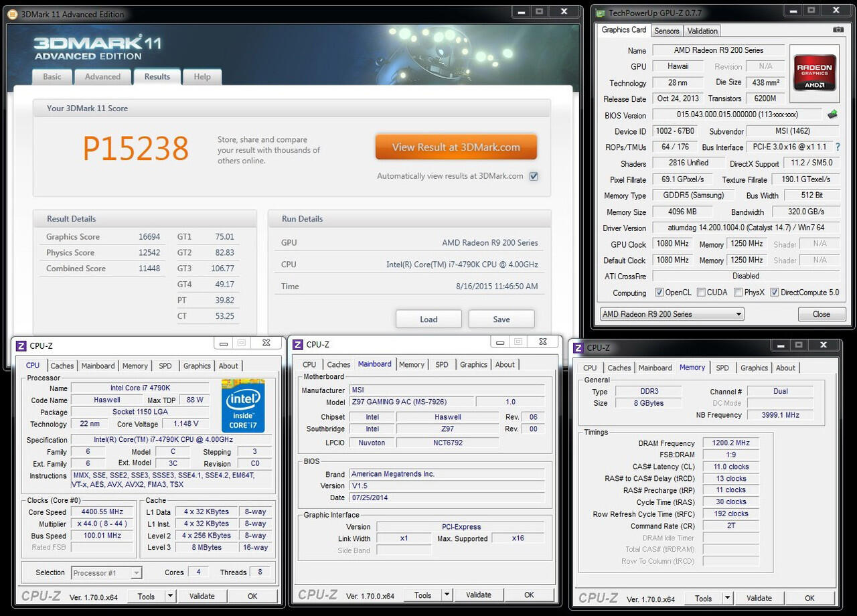Click the CPU-Z Specification field
This screenshot has width=857, height=616.
172,440
